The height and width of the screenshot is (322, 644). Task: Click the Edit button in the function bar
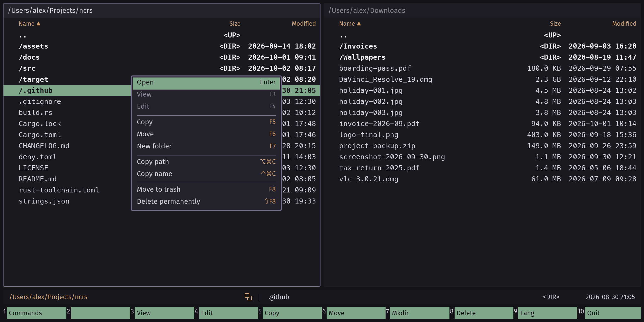click(228, 313)
